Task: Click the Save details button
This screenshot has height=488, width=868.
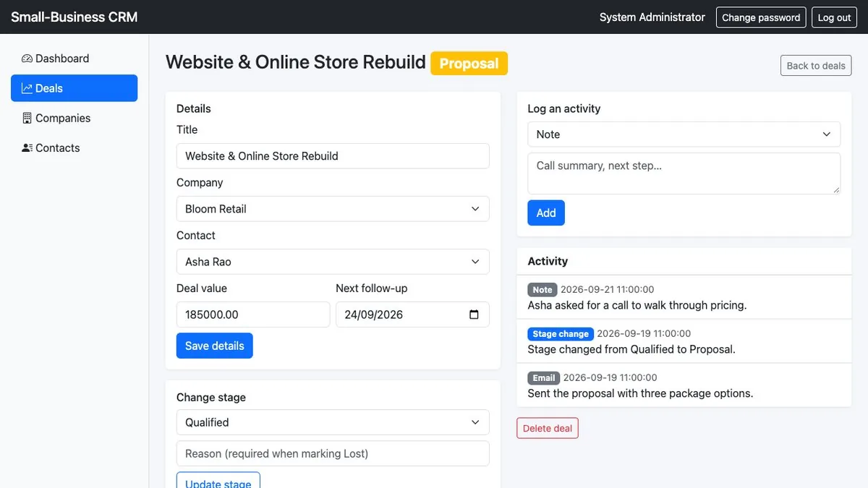Action: point(215,346)
